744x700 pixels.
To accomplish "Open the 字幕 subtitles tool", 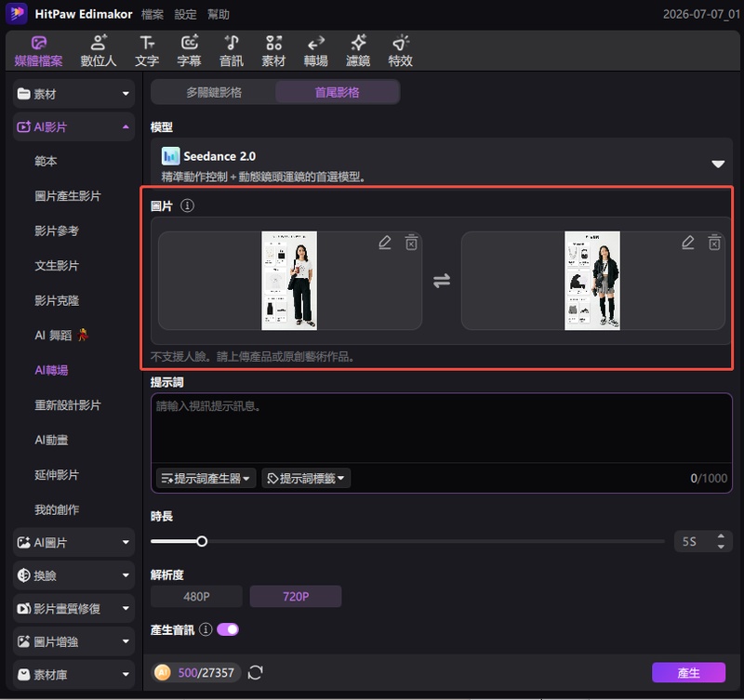I will [x=189, y=51].
